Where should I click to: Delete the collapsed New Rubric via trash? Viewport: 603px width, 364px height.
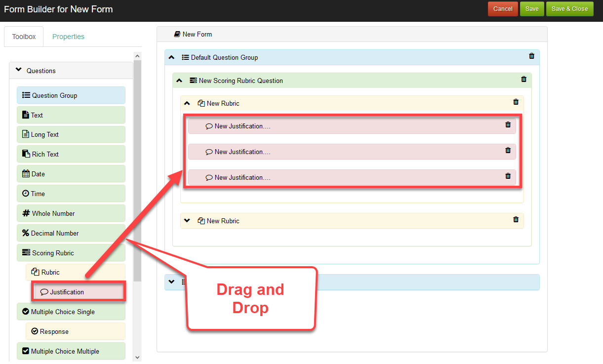(516, 219)
